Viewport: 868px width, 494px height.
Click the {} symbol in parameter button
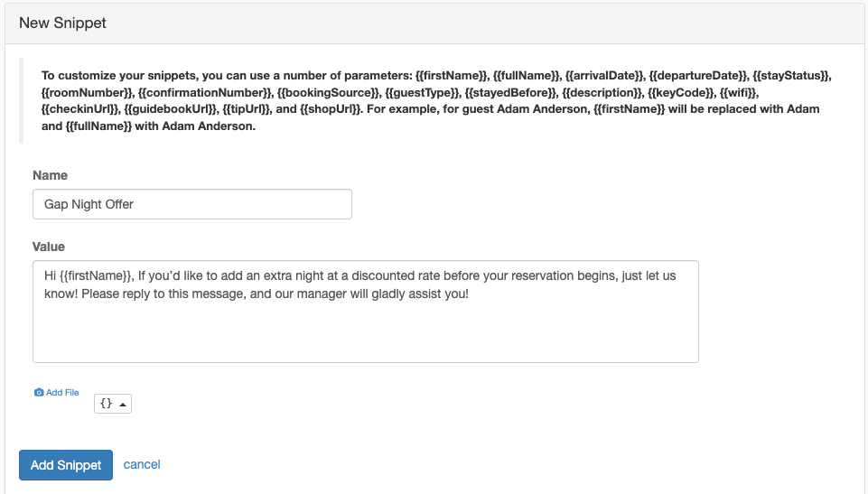[107, 404]
